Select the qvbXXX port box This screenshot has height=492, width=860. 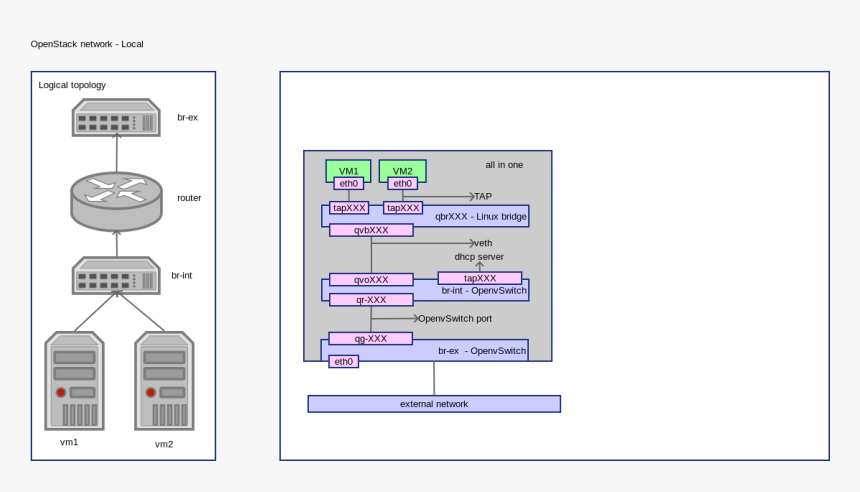(371, 230)
